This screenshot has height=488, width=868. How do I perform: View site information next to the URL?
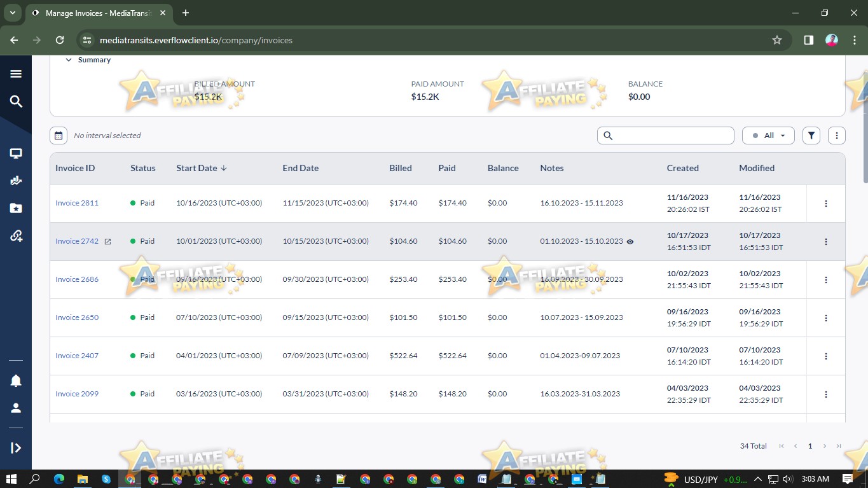(88, 40)
